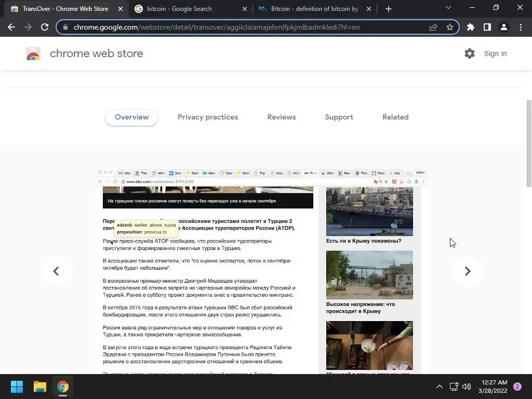
Task: Show previous screenshot in carousel
Action: 56,271
